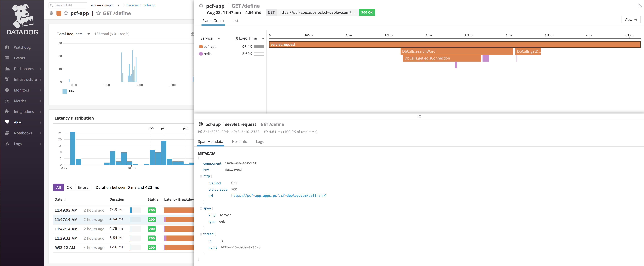The image size is (644, 266).
Task: Switch to the List view of the trace
Action: 235,21
